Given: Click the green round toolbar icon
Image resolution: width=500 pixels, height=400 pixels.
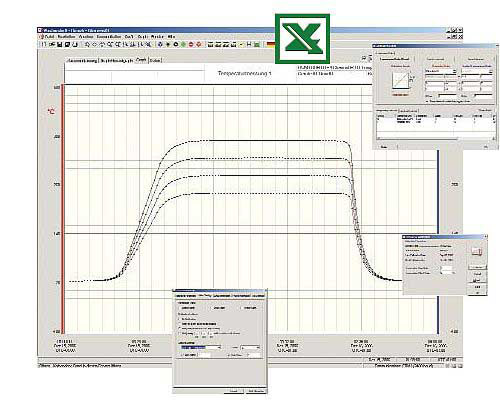Looking at the screenshot, I should coord(183,44).
